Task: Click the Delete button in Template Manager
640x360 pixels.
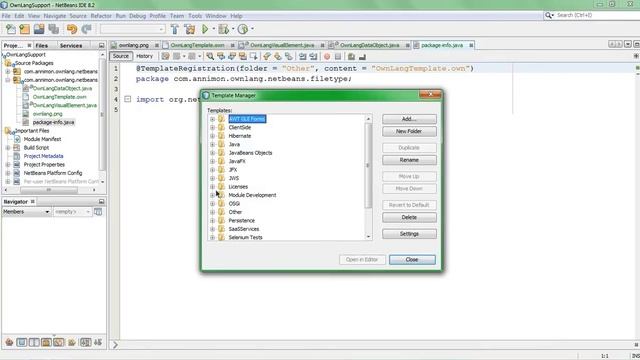Action: tap(409, 217)
